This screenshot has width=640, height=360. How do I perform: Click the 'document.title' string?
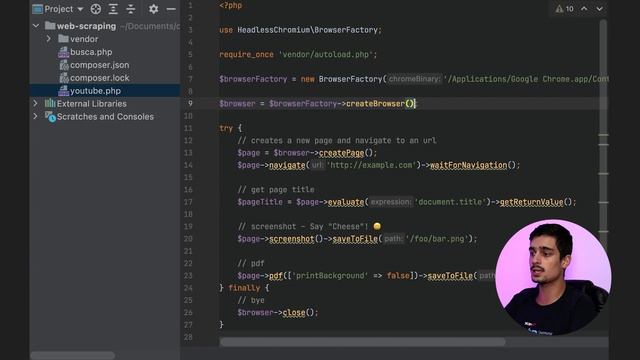point(450,202)
